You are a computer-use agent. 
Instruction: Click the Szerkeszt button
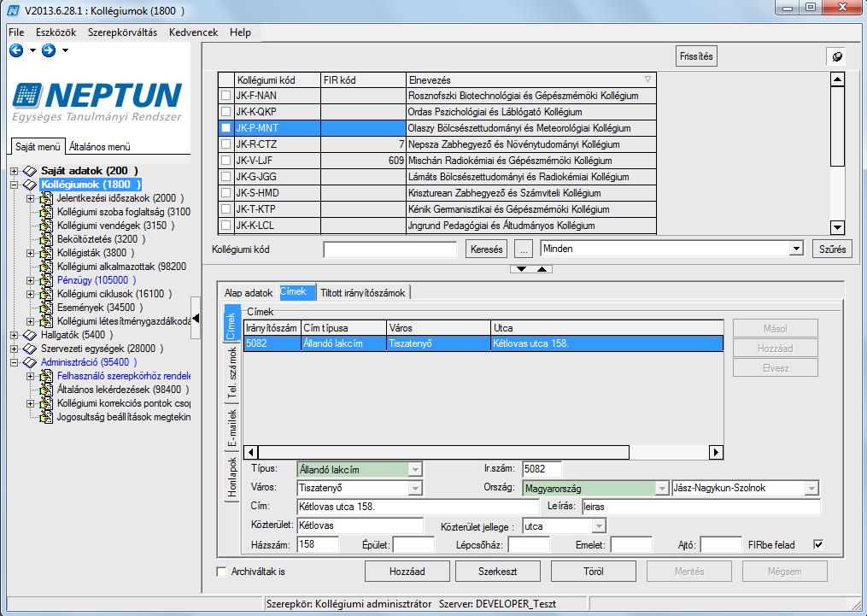498,572
